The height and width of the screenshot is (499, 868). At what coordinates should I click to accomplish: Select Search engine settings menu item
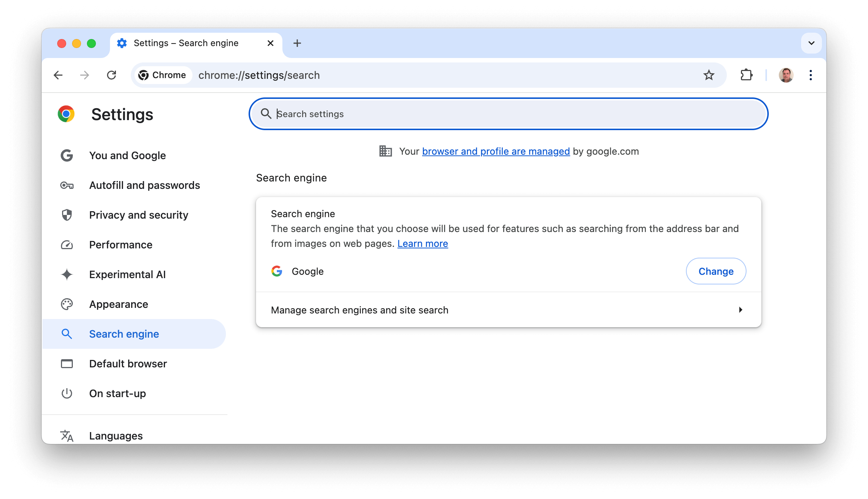point(124,334)
